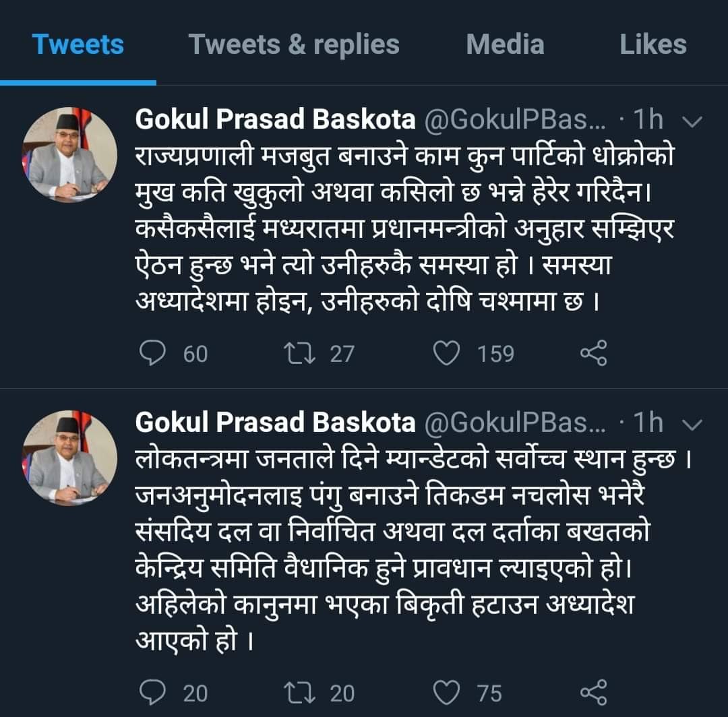Tap the profile picture on the second tweet
The height and width of the screenshot is (717, 728).
click(70, 457)
